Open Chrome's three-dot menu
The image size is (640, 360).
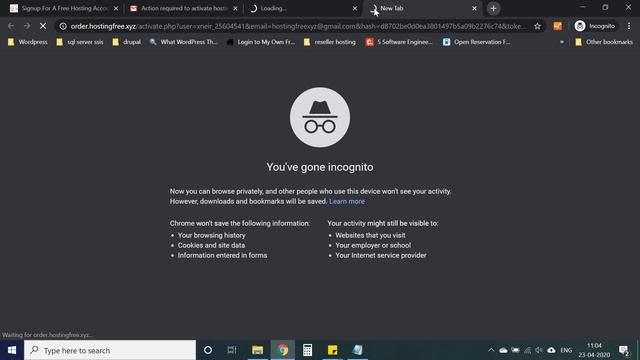(x=629, y=26)
